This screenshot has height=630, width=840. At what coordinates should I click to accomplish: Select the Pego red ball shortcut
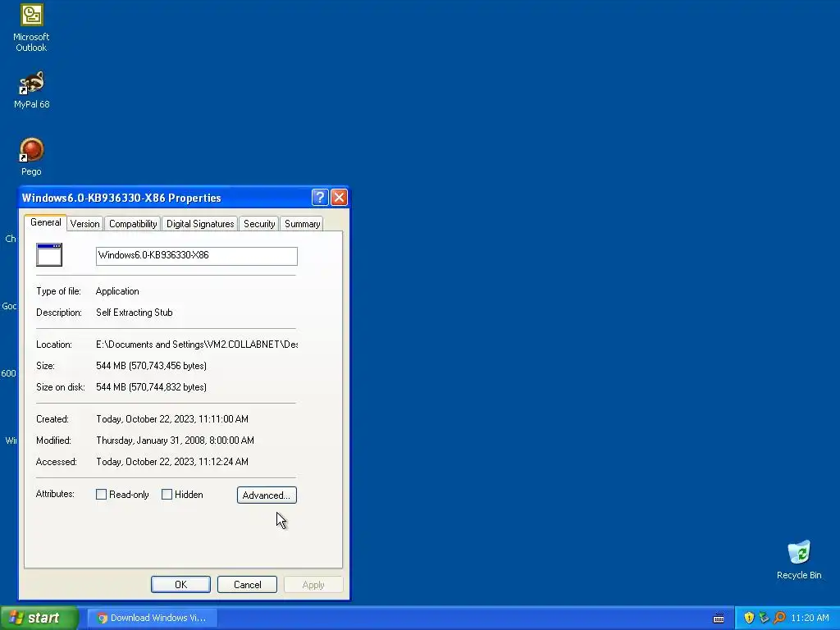coord(32,157)
